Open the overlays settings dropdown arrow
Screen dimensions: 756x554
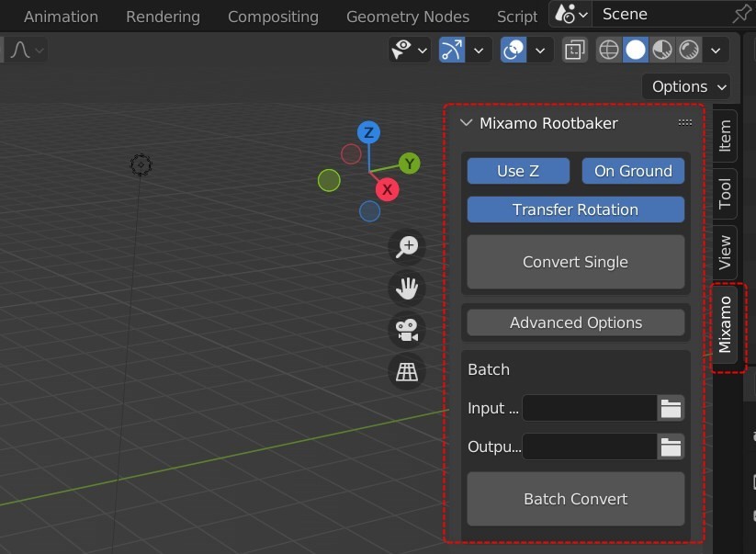point(540,51)
